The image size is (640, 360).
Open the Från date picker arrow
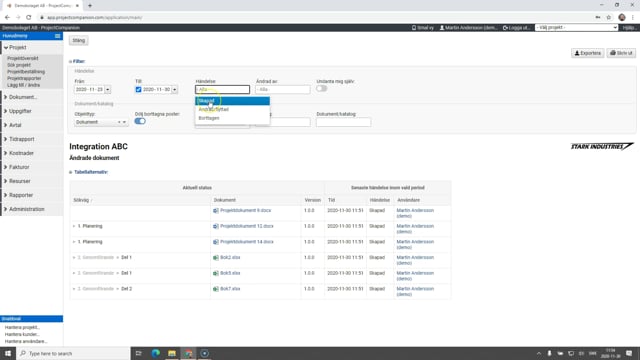coord(108,89)
